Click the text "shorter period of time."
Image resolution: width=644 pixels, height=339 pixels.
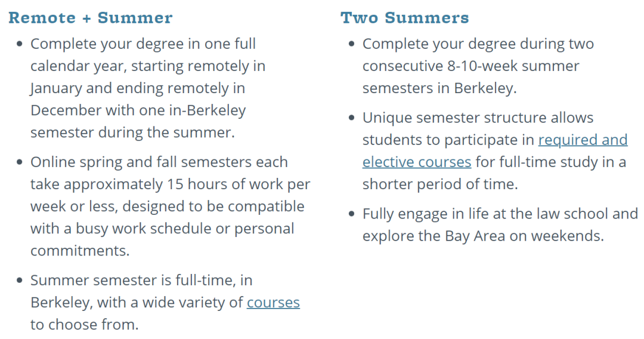tap(440, 184)
